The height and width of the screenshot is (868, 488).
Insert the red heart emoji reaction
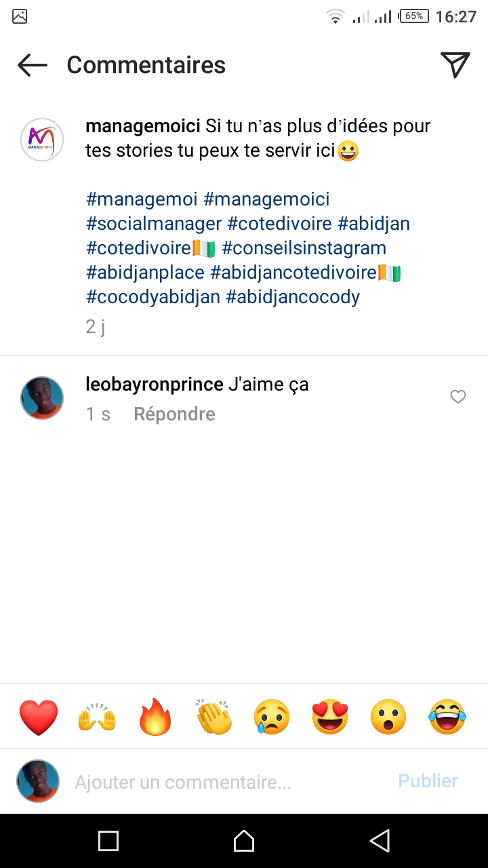coord(39,717)
